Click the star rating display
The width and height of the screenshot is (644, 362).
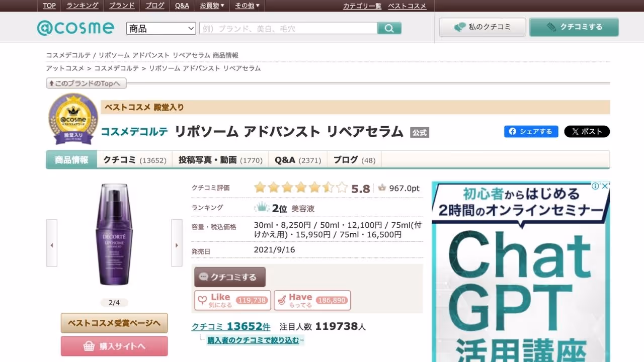(300, 188)
